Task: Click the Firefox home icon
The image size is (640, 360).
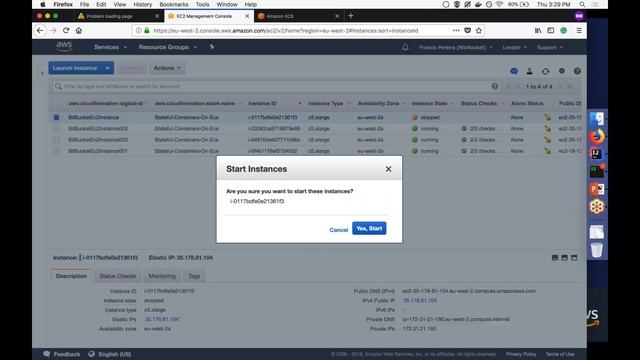Action: coord(79,30)
